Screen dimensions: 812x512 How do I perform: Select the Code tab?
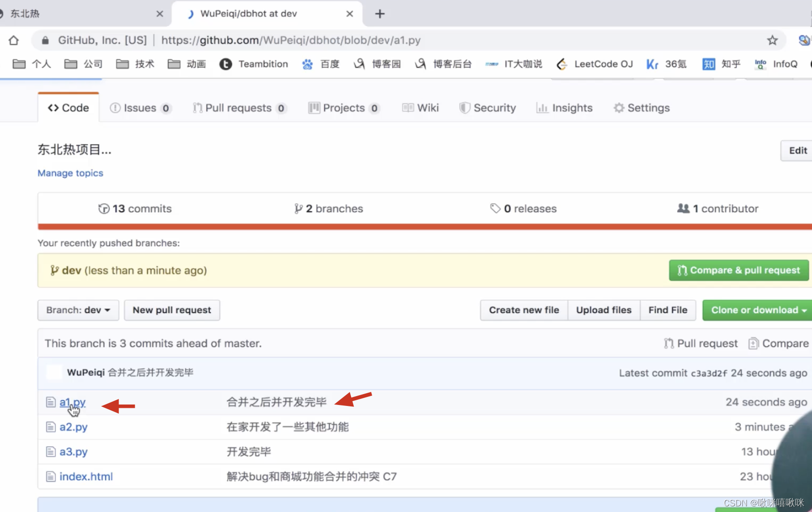pyautogui.click(x=68, y=108)
